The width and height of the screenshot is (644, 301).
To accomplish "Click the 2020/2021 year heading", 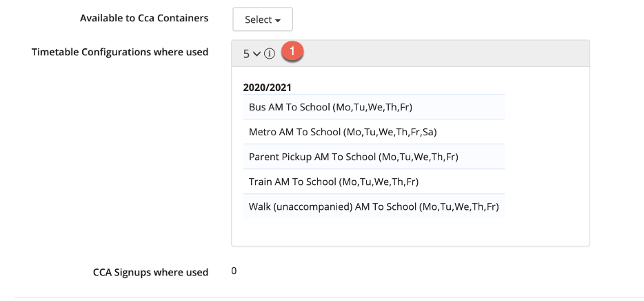I will coord(267,88).
